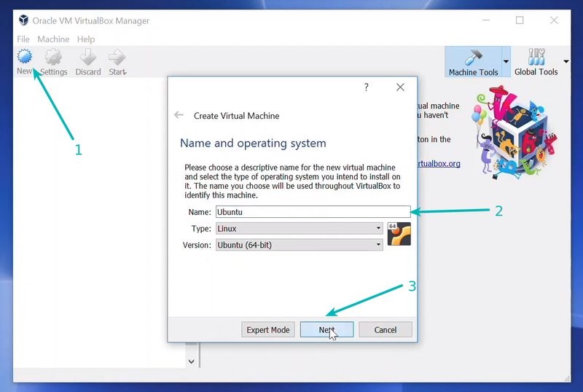The height and width of the screenshot is (392, 583).
Task: Select the Machine Tools hammer button
Action: coord(473,62)
